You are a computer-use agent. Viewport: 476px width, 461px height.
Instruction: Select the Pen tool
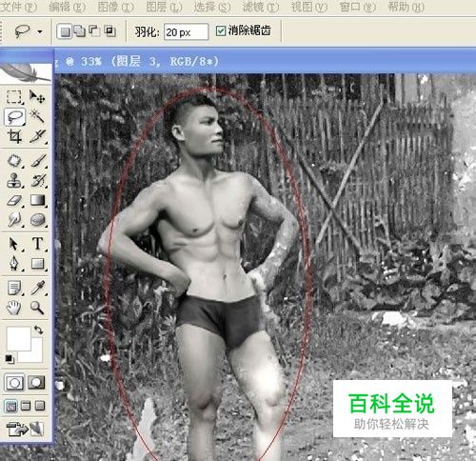click(x=14, y=264)
